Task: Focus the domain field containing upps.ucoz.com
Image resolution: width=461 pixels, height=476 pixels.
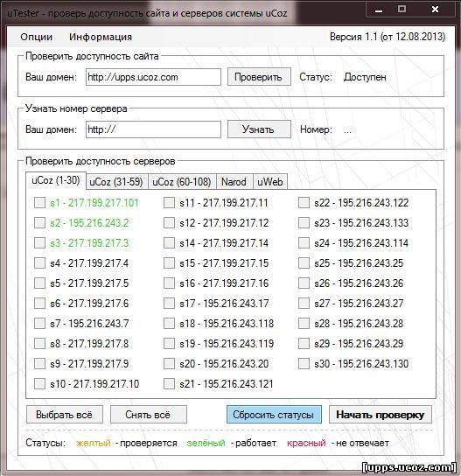Action: 153,77
